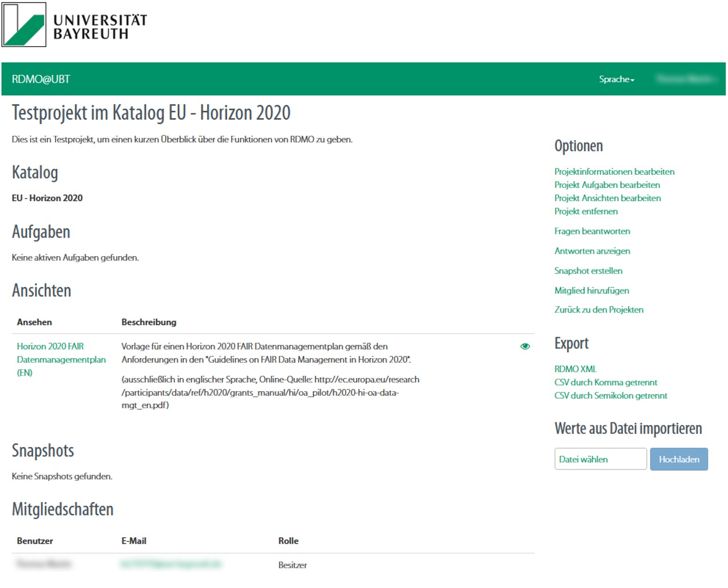The height and width of the screenshot is (588, 728).
Task: Select Mitglied hinzufügen
Action: [592, 290]
